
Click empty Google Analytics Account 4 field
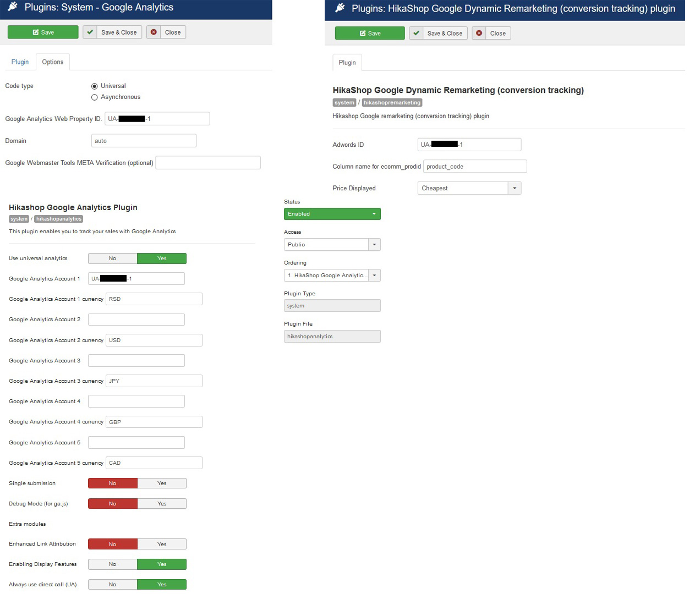click(136, 402)
